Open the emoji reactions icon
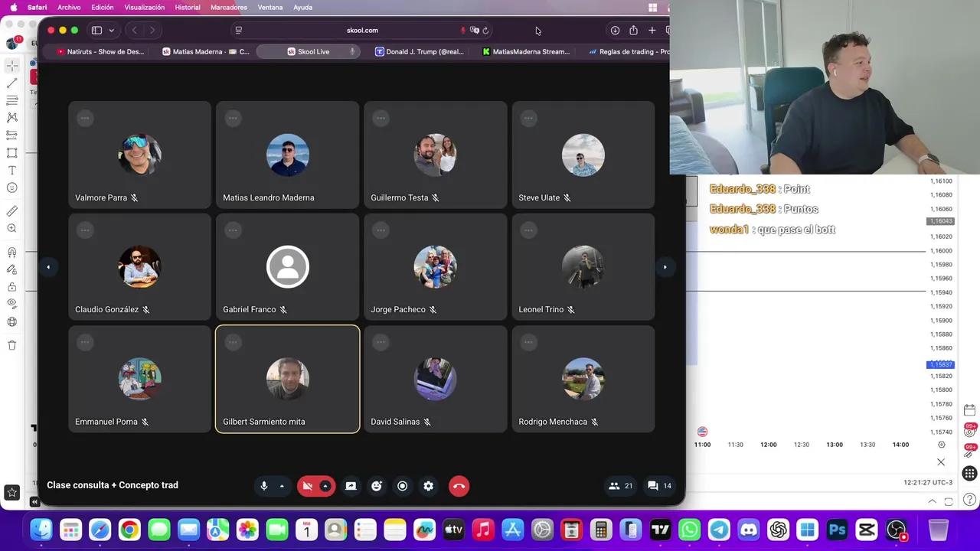 click(376, 486)
